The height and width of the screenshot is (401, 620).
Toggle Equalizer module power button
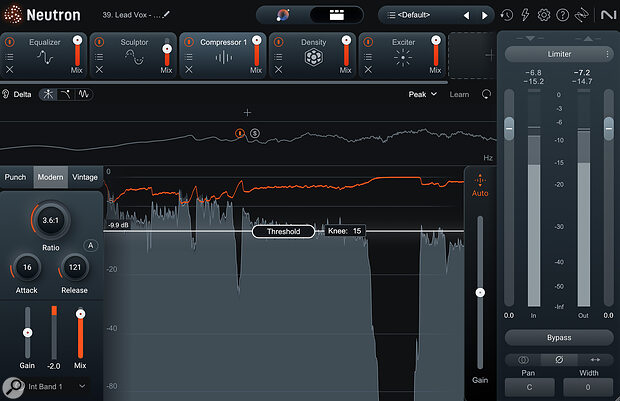[x=9, y=42]
